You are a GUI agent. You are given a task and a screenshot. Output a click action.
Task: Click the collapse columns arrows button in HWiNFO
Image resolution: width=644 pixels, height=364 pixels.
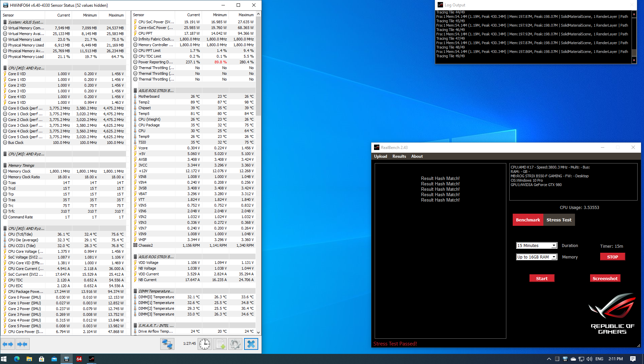pos(22,344)
